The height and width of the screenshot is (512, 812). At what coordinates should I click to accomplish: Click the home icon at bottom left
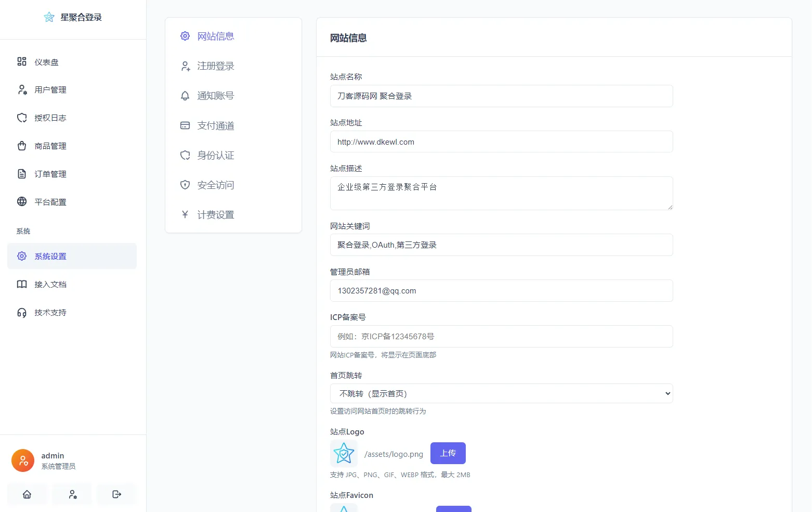point(27,494)
